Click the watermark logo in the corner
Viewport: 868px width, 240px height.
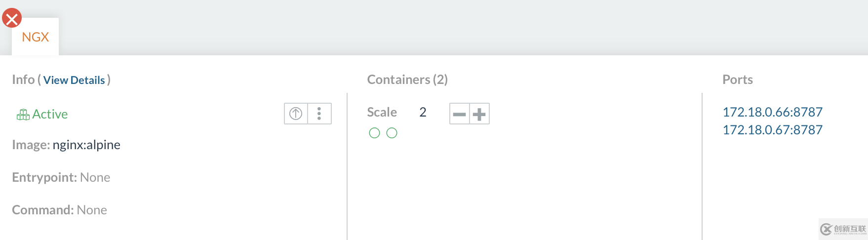pos(843,229)
